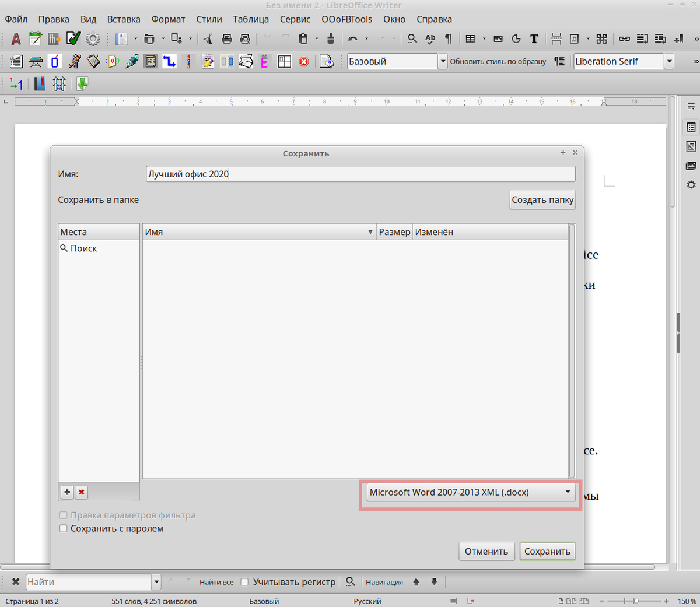
Task: Click the new style paragraph icon
Action: [x=560, y=61]
